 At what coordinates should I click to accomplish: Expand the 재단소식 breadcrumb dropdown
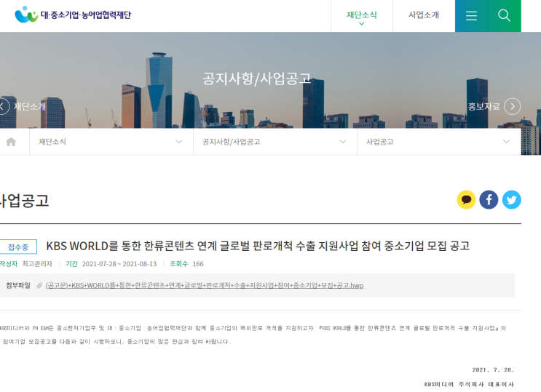tap(111, 142)
